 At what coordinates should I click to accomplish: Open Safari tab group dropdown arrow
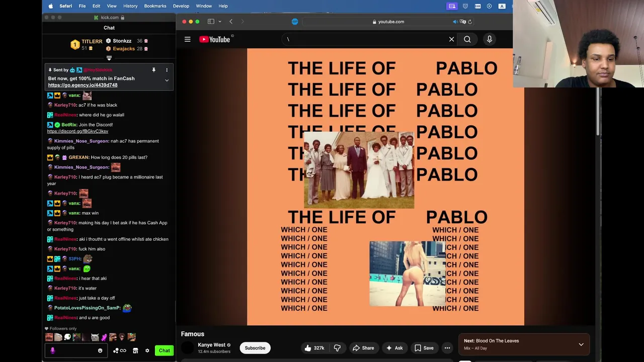[219, 22]
